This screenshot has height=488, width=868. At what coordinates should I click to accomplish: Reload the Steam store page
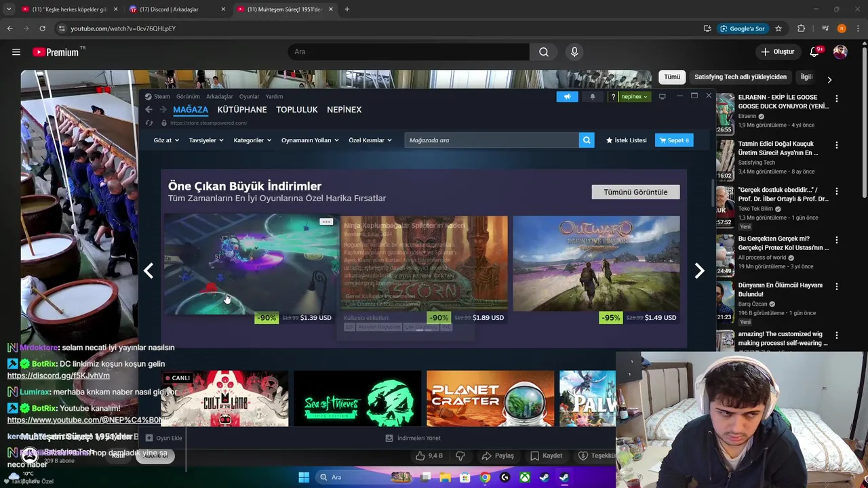(x=149, y=123)
